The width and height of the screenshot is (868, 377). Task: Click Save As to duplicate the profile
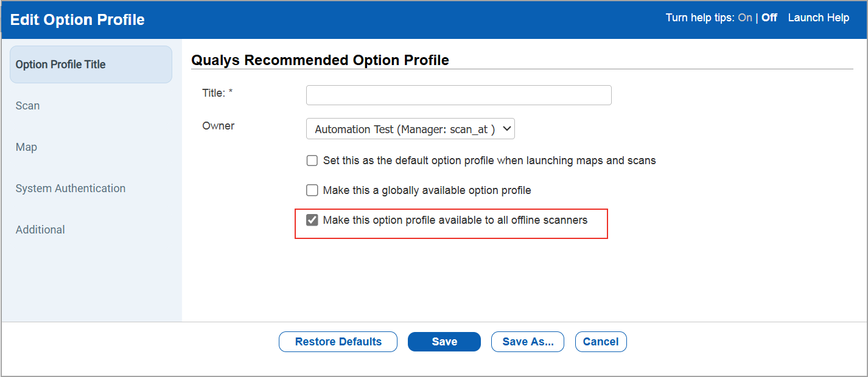pos(527,341)
